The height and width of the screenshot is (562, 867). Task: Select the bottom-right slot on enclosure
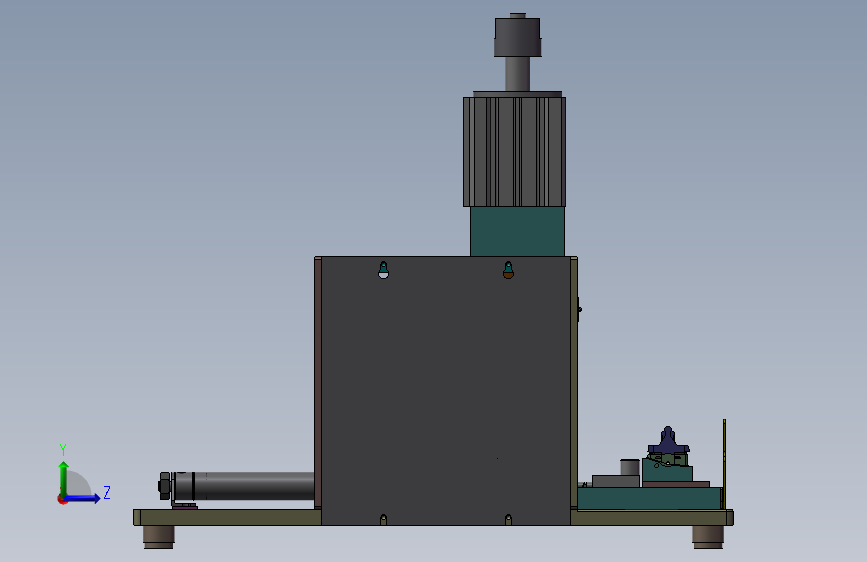click(508, 519)
